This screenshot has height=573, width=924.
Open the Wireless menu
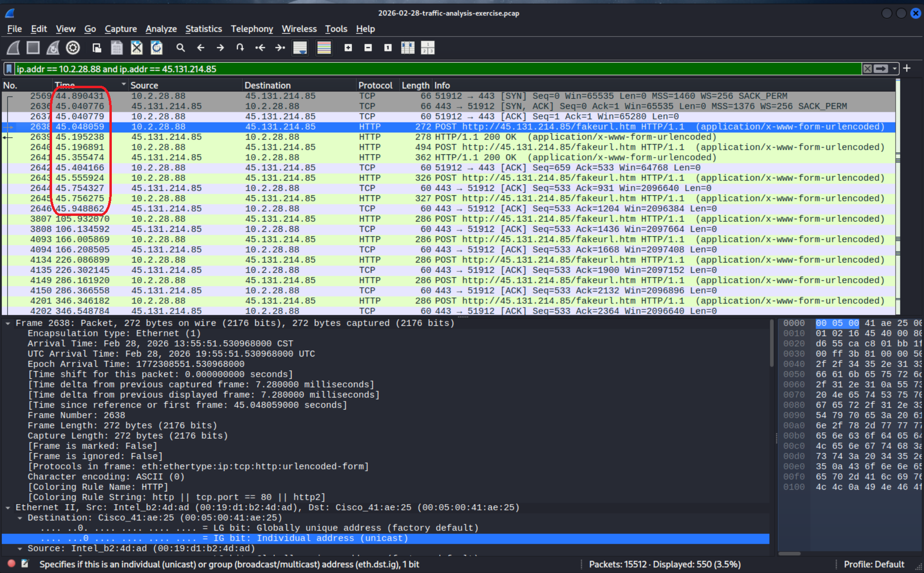coord(299,29)
